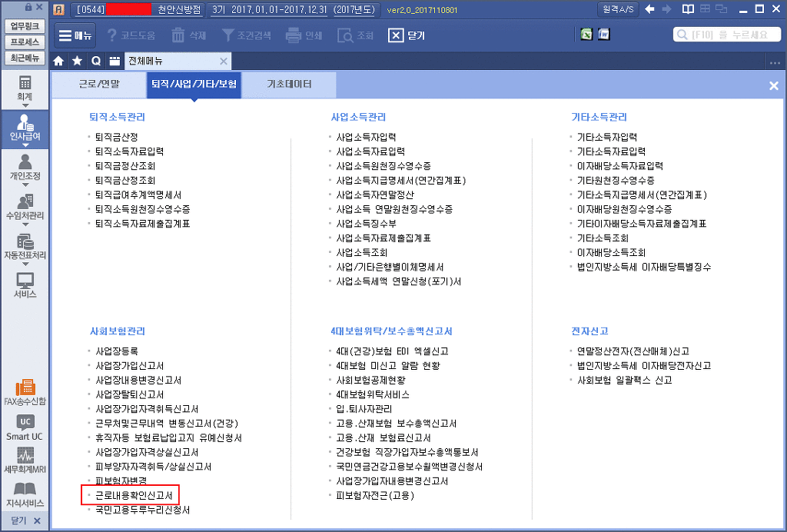787x532 pixels.
Task: Open 사업장등록 menu item
Action: [117, 351]
